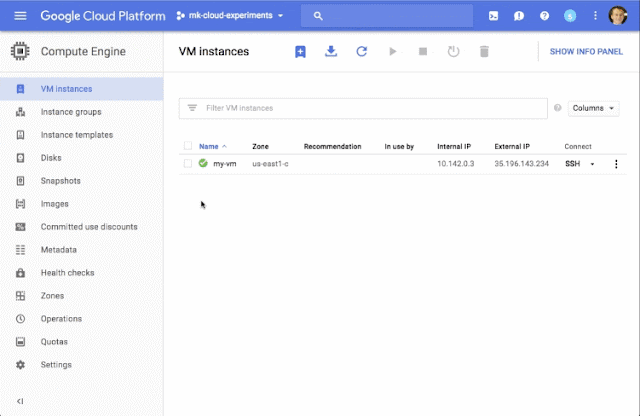Click the my-vm green status icon
Screen dimensions: 640x416
tap(203, 163)
